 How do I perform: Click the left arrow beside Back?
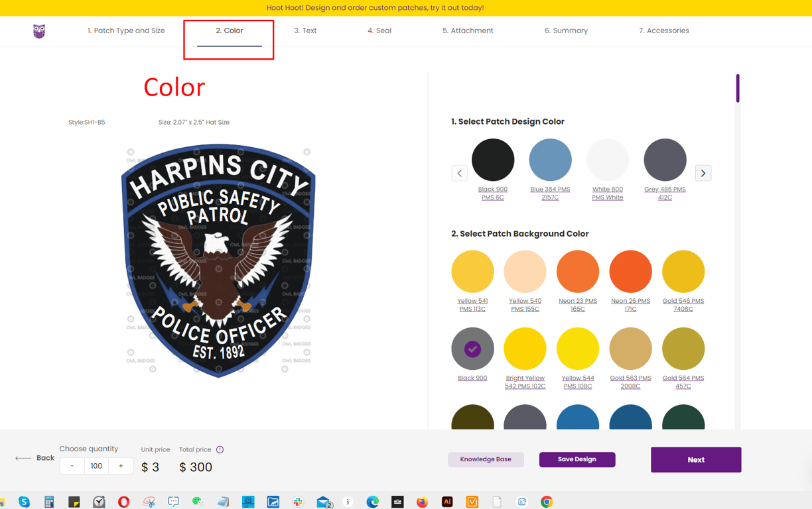click(x=23, y=458)
